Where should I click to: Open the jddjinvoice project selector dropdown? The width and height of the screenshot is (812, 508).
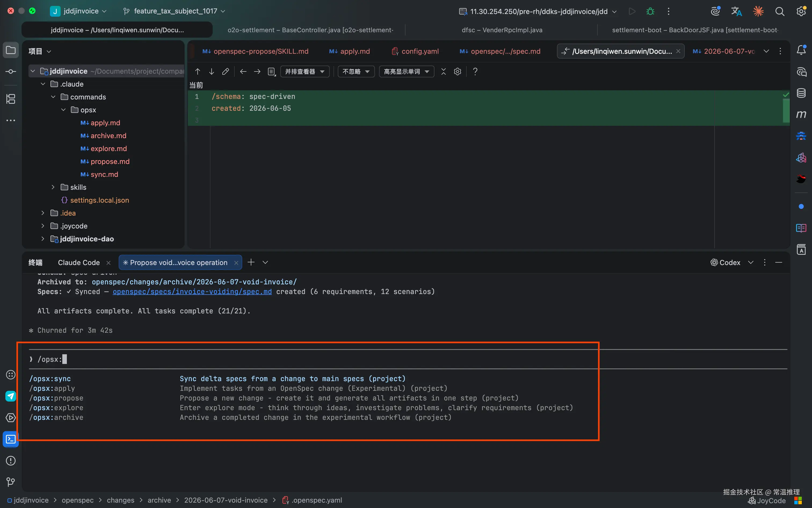(78, 11)
